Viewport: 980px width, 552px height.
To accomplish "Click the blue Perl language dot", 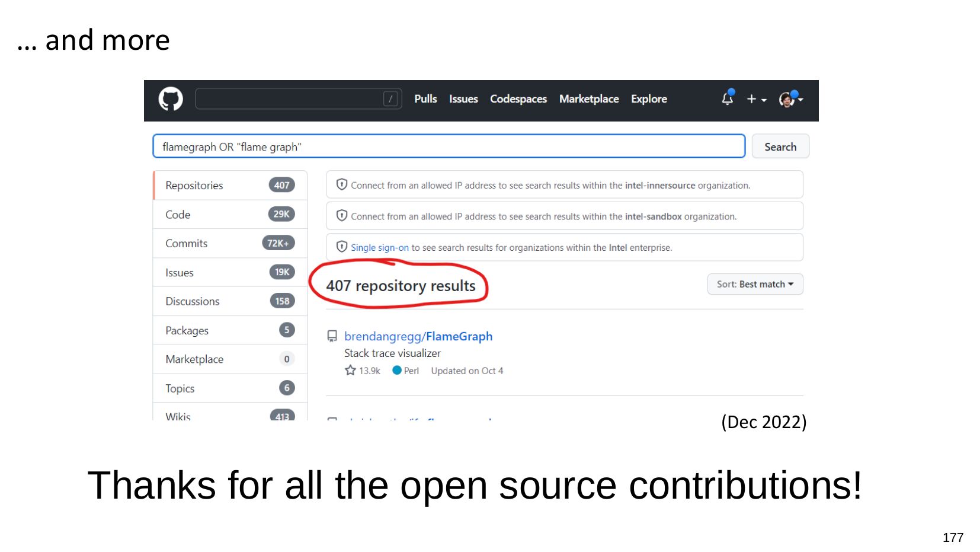I will (x=397, y=371).
